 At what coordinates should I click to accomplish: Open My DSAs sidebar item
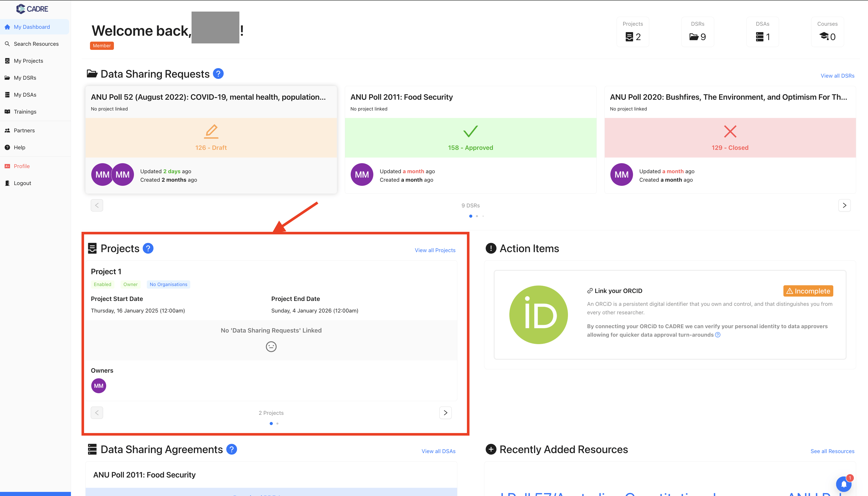[x=34, y=95]
